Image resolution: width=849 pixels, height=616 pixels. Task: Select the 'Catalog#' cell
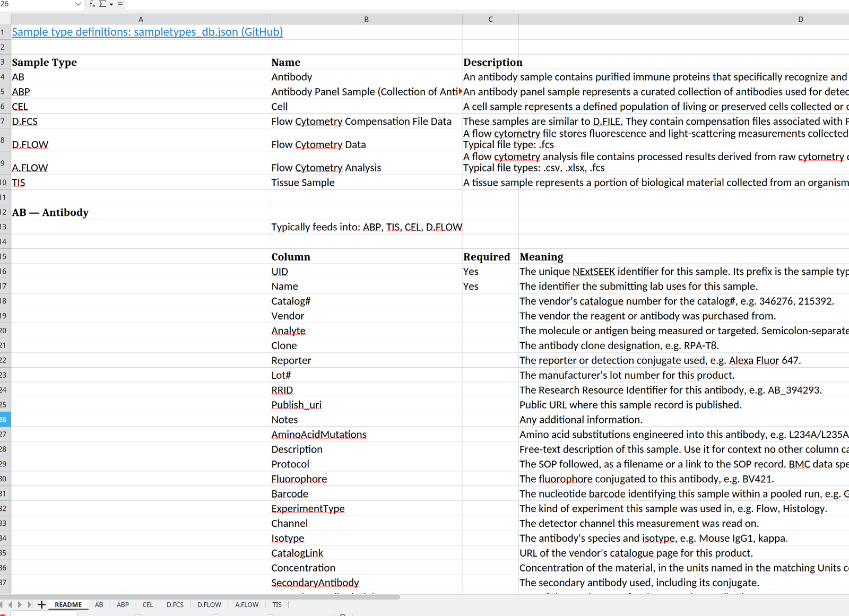point(366,301)
